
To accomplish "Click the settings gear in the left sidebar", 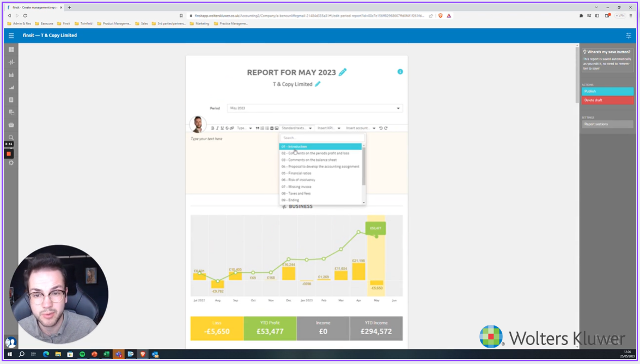I will (11, 163).
